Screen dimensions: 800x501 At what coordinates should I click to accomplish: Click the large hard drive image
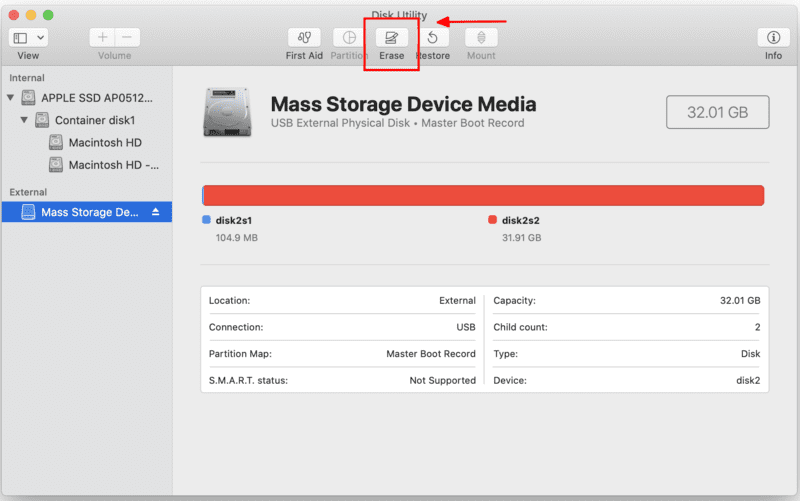pos(228,112)
